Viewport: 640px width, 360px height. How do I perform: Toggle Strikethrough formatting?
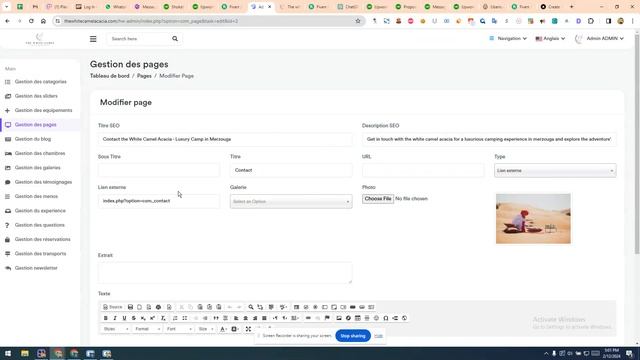134,318
